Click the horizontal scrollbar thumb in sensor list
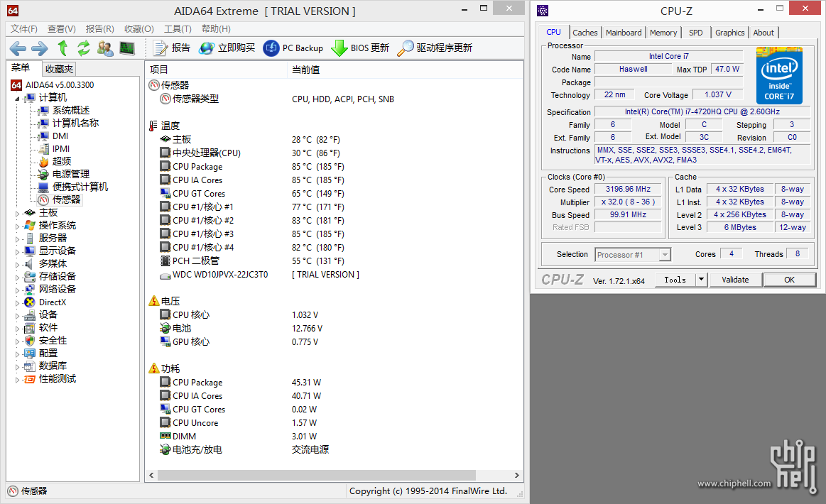Screen dimensions: 826x504 [316, 475]
